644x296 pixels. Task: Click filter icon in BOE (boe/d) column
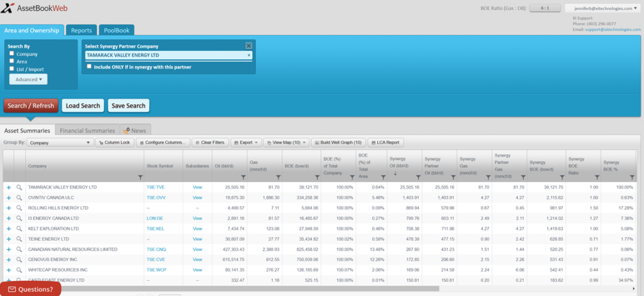[317, 177]
